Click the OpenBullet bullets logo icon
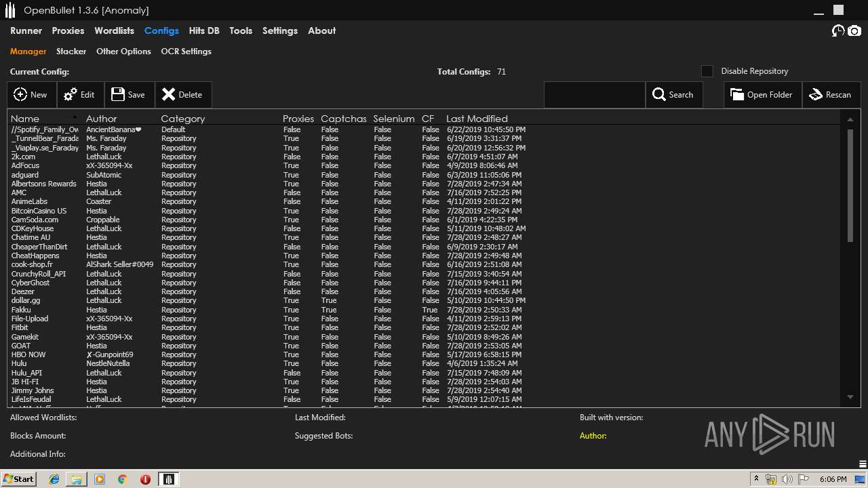The height and width of the screenshot is (488, 868). (10, 10)
